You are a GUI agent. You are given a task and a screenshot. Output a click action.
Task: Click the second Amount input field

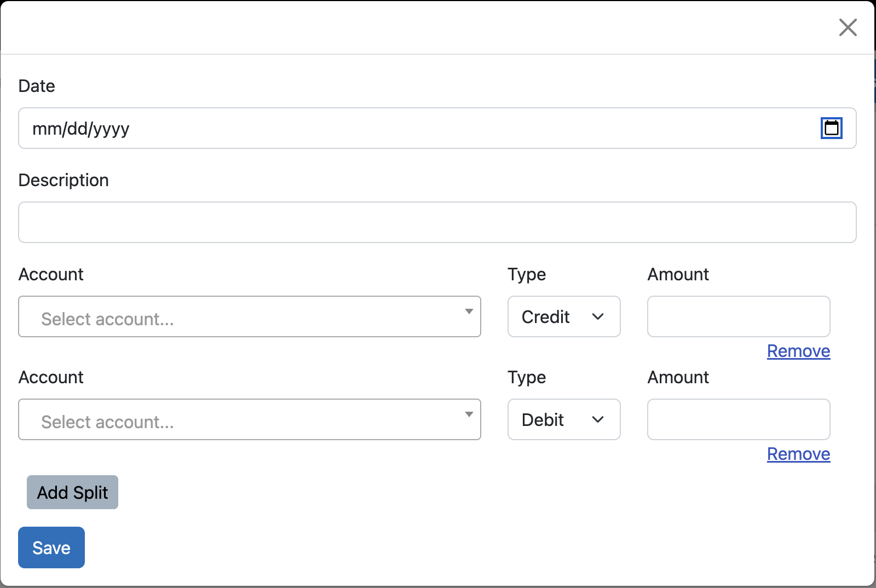(x=738, y=419)
